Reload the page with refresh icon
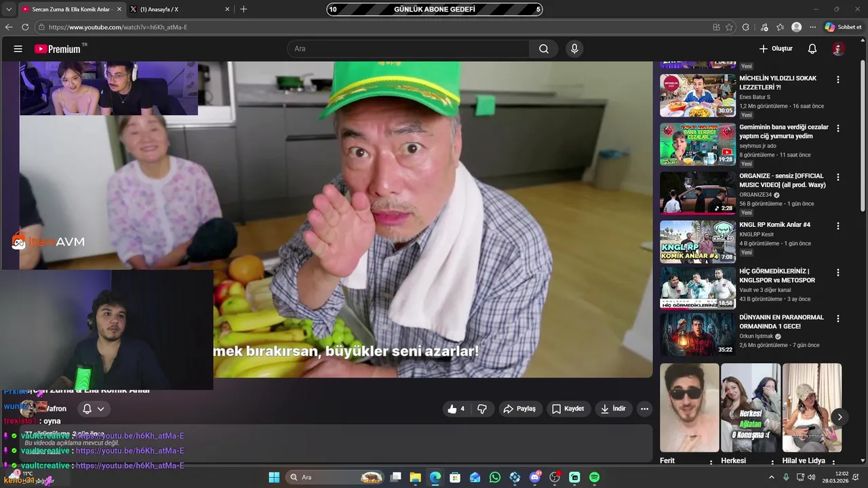The height and width of the screenshot is (488, 868). (x=25, y=27)
